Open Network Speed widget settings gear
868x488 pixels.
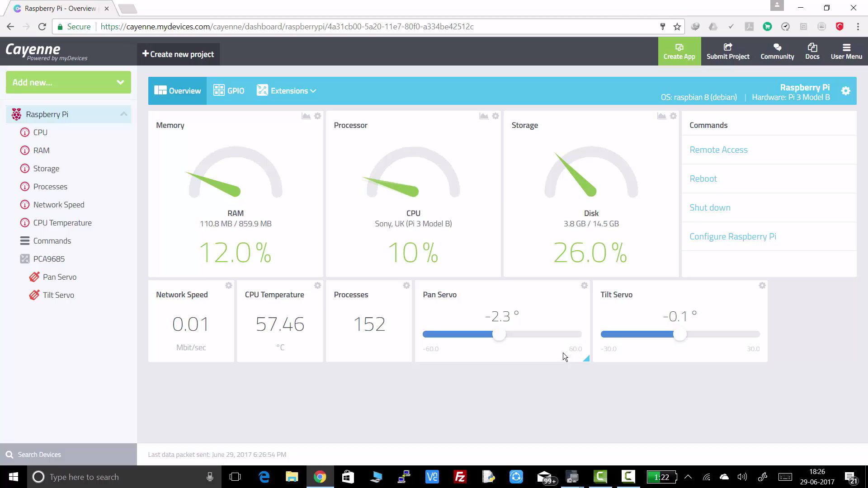coord(228,286)
